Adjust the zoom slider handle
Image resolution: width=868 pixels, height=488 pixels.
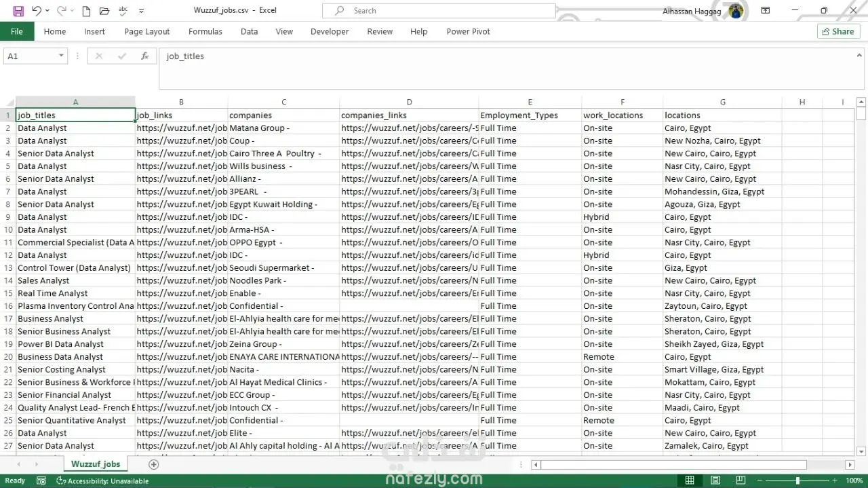tap(797, 481)
